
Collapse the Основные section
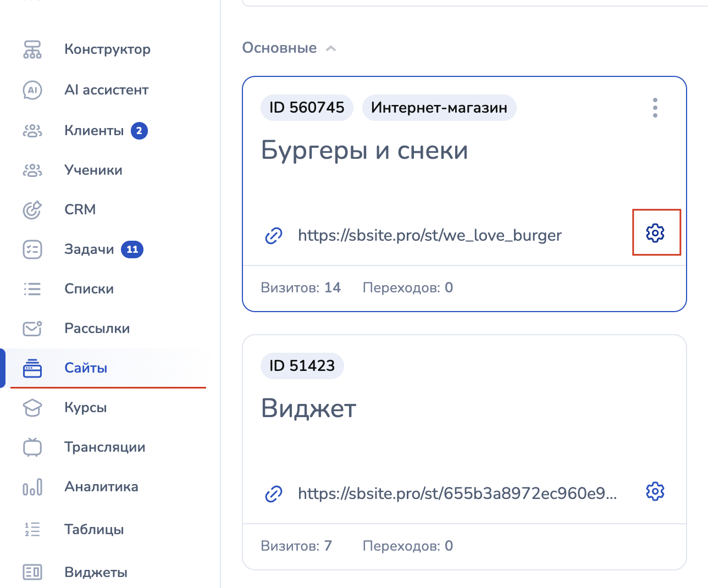[x=331, y=48]
